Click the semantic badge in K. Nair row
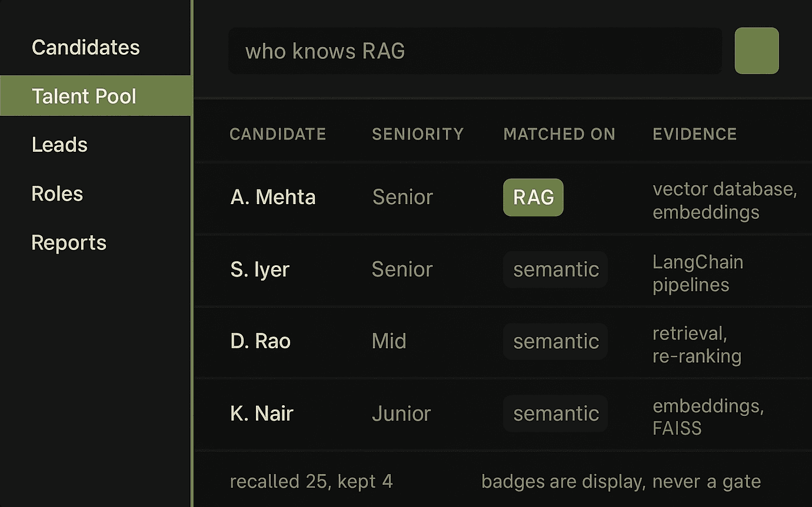This screenshot has height=507, width=812. tap(555, 413)
